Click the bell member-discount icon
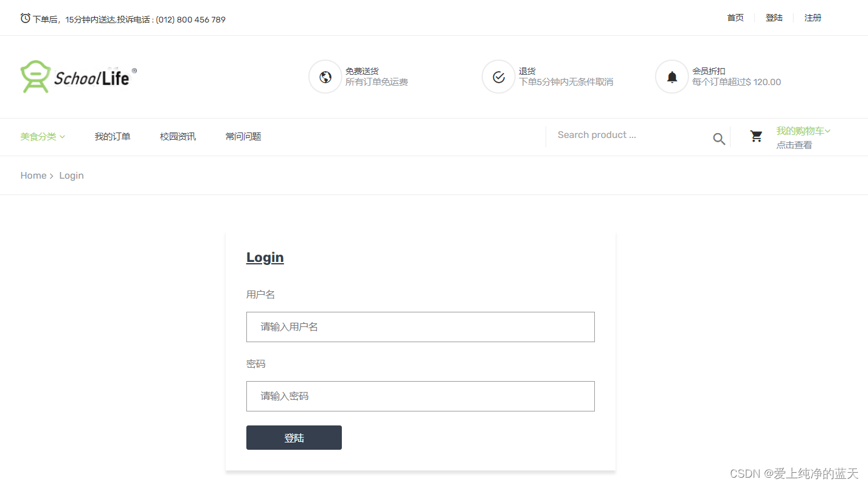 [672, 77]
